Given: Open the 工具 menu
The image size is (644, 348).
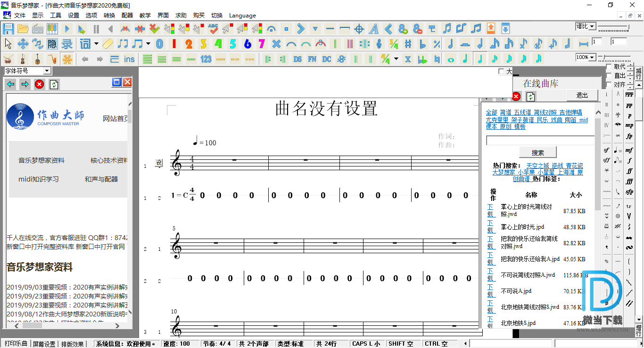Looking at the screenshot, I should (56, 16).
